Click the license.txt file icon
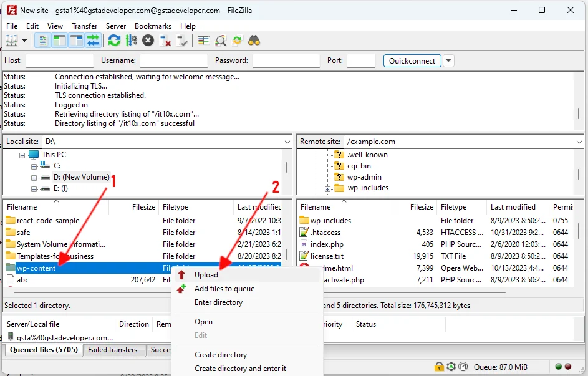 304,256
